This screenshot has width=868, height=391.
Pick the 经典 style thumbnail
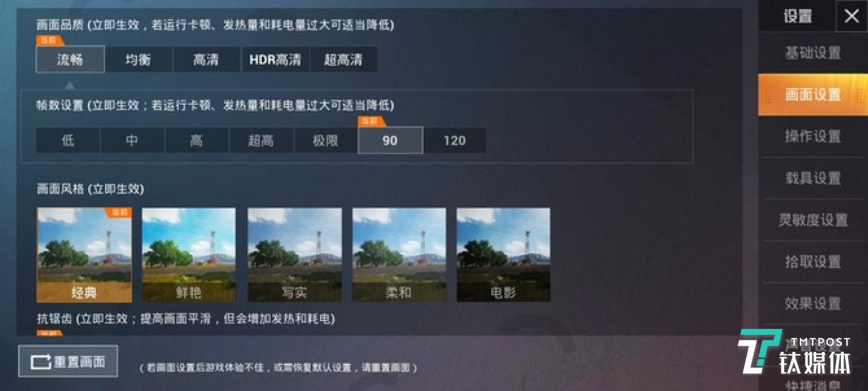(x=84, y=255)
